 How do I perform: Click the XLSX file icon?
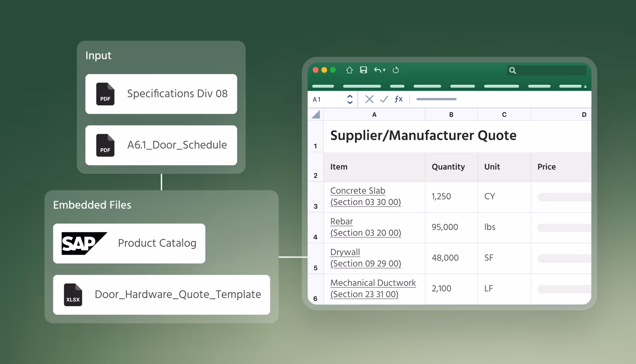(73, 295)
